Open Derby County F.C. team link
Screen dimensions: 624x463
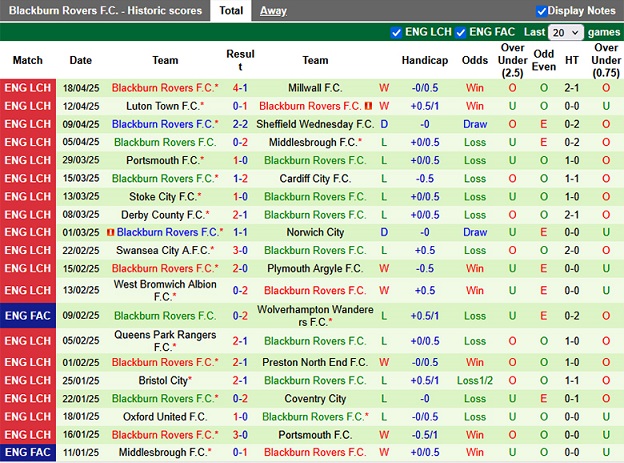click(x=165, y=215)
